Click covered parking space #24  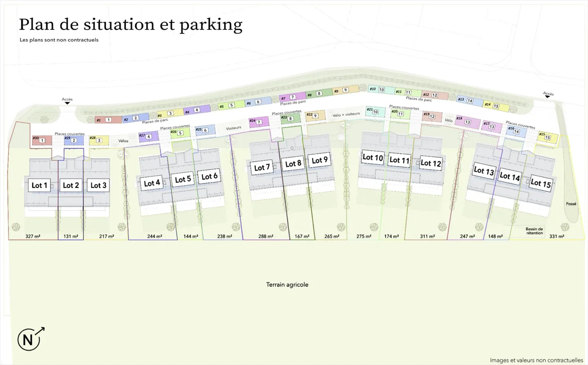coord(259,122)
